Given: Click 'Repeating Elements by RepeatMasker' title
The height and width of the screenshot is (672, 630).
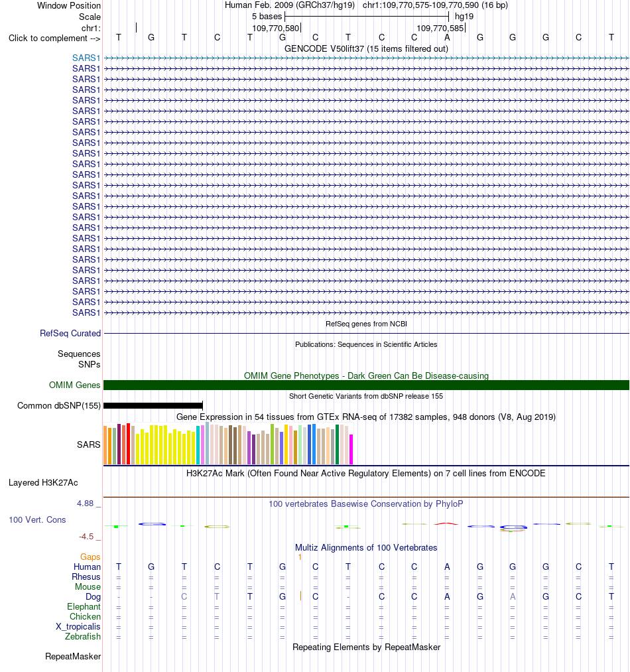Looking at the screenshot, I should [366, 647].
